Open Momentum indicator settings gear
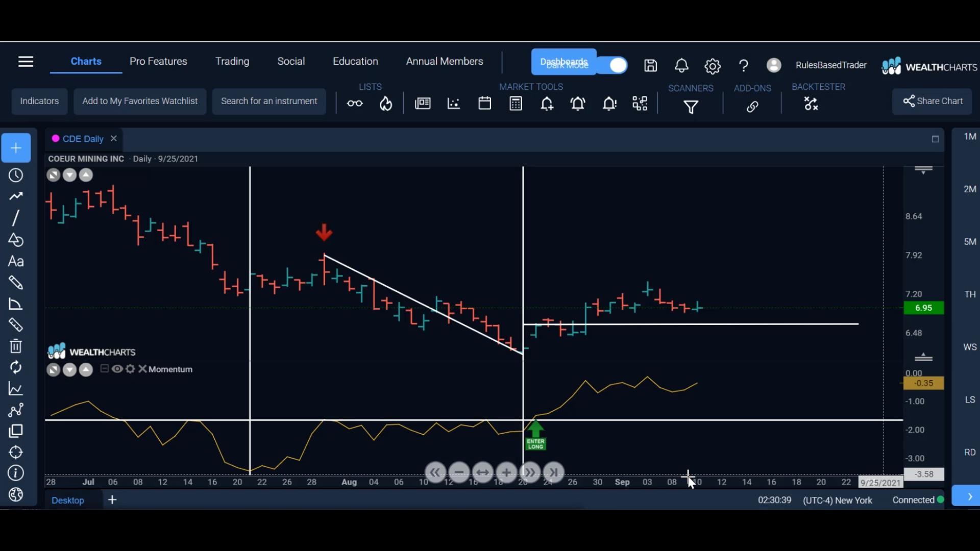Screen dimensions: 980x551 (x=130, y=369)
